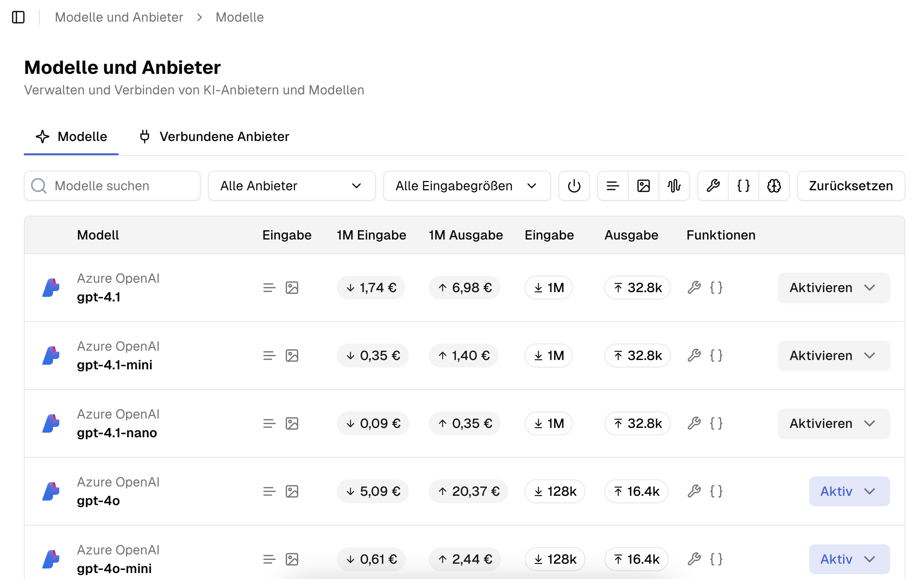This screenshot has width=924, height=579.
Task: Toggle the sidebar panel icon
Action: click(x=18, y=17)
